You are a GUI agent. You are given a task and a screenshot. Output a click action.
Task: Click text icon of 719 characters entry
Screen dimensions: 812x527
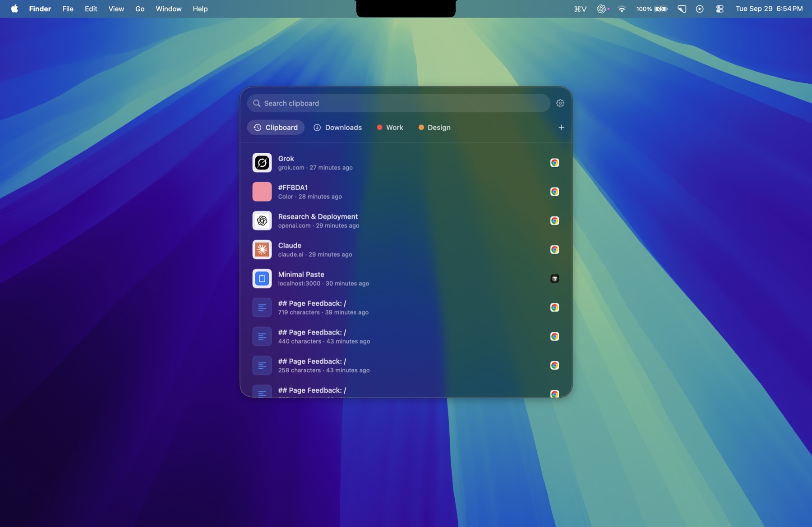(x=262, y=307)
